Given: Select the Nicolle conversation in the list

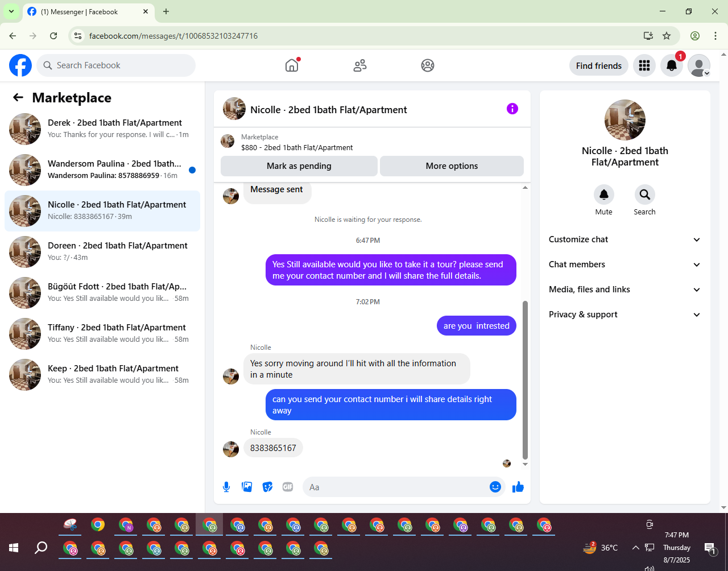Looking at the screenshot, I should [102, 211].
